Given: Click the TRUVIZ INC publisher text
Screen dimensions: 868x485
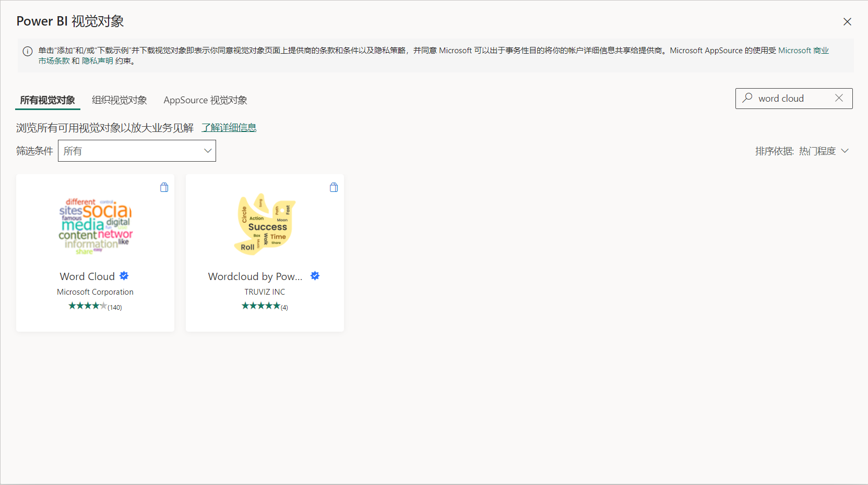Looking at the screenshot, I should point(265,292).
